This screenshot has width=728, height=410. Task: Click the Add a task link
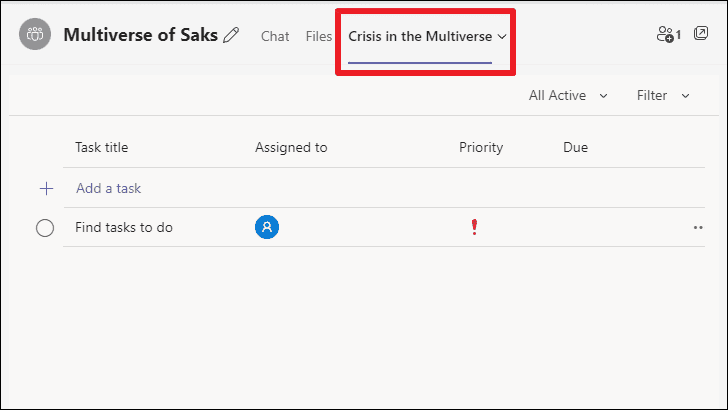click(x=109, y=188)
